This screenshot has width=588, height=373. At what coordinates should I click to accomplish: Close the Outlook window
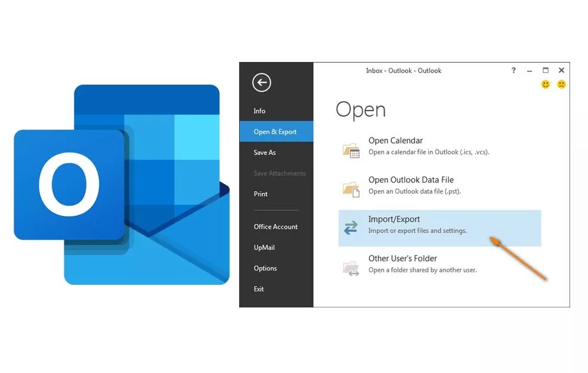[561, 70]
